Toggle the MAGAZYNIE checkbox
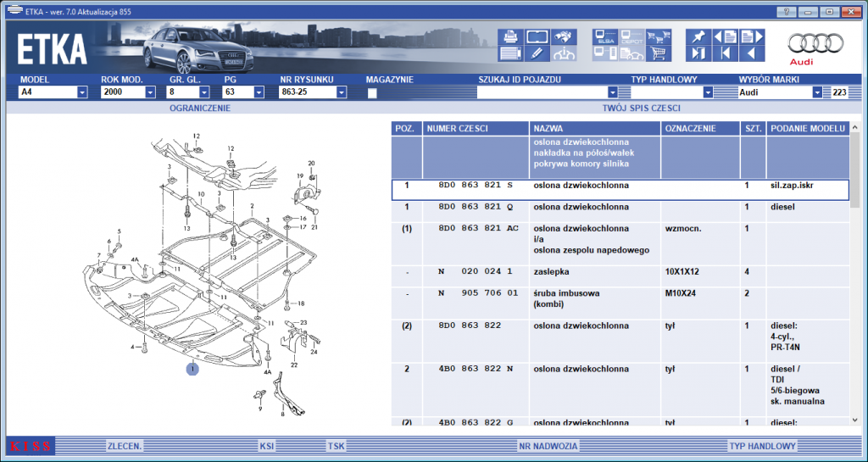The width and height of the screenshot is (868, 462). click(372, 93)
